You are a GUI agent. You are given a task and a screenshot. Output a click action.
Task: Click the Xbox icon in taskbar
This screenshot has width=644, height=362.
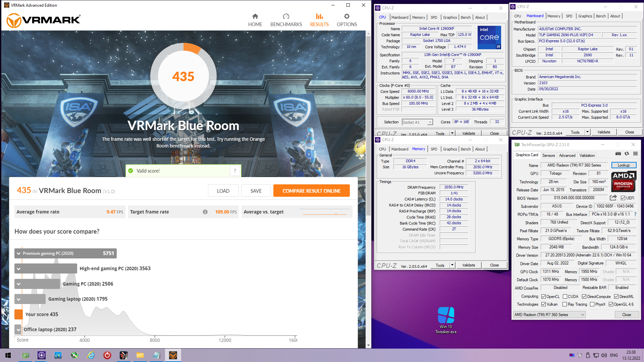[x=74, y=355]
